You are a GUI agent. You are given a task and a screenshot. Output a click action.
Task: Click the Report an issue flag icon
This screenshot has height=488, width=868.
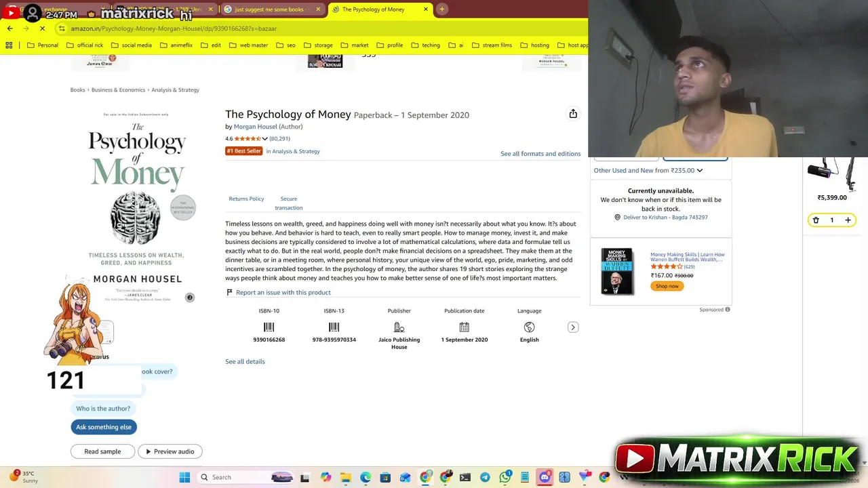(x=229, y=292)
